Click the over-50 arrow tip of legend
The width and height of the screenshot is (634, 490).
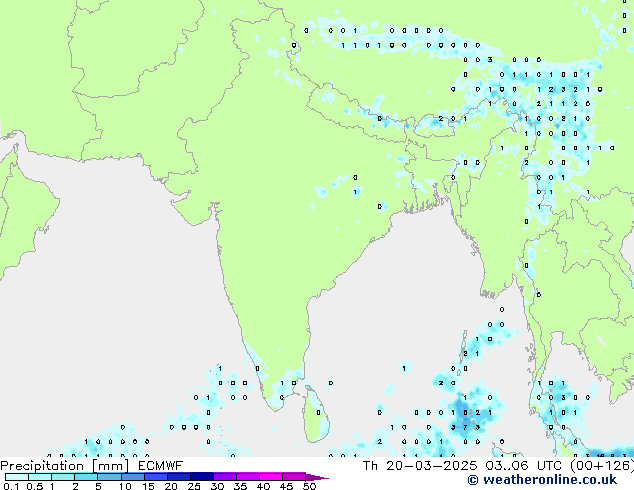click(x=317, y=477)
